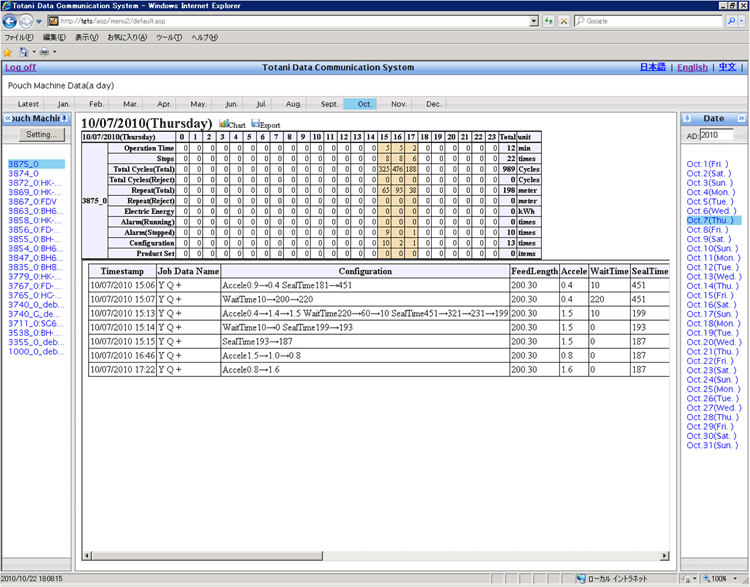Select date Oct.31(Sun.)
Image resolution: width=750 pixels, height=587 pixels.
712,445
